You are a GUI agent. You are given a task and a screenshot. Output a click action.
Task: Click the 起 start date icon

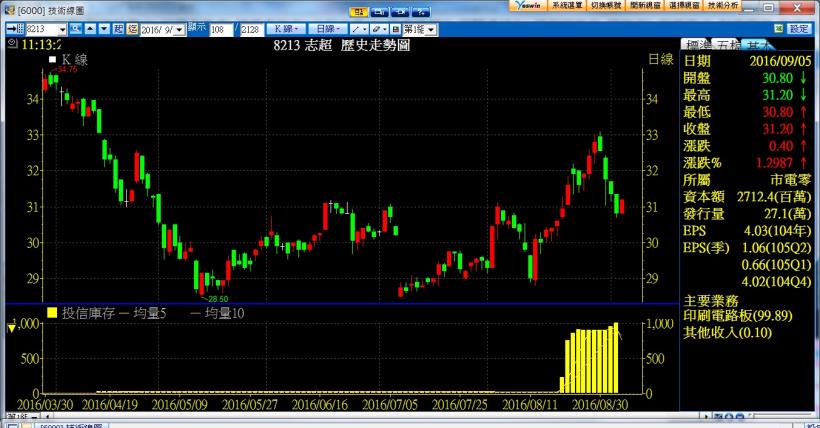[x=118, y=29]
